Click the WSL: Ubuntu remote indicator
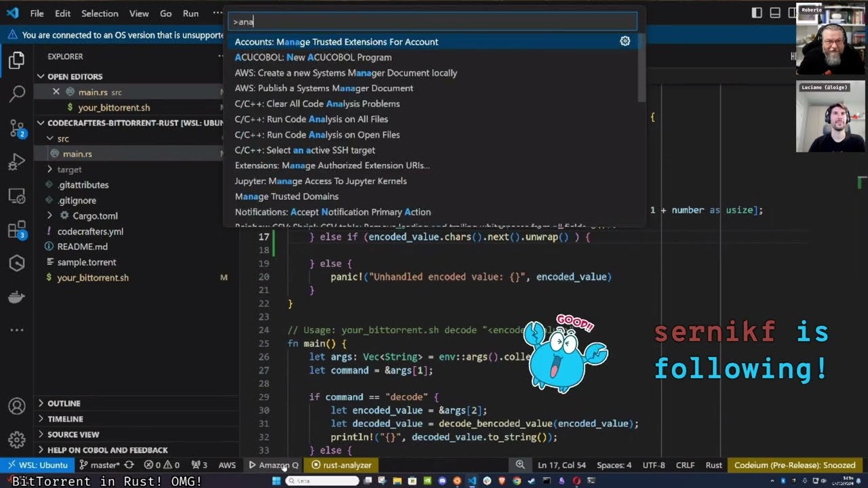This screenshot has width=868, height=488. (37, 465)
